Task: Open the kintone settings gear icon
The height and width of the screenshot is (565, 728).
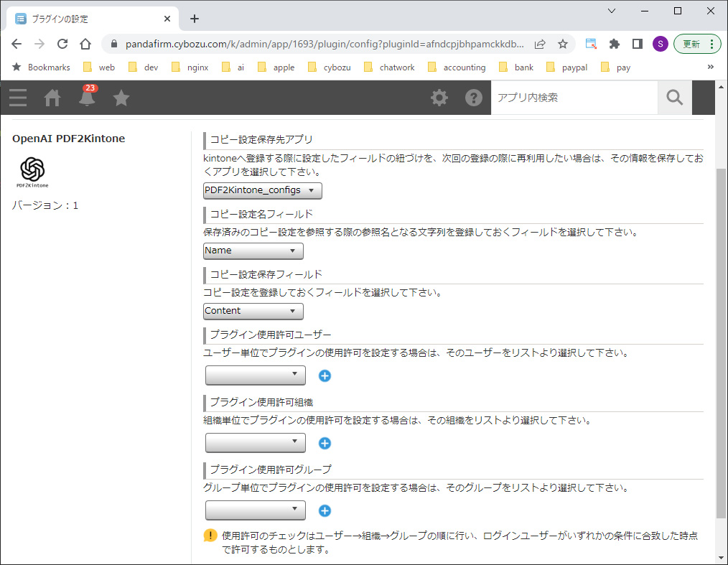Action: click(439, 98)
